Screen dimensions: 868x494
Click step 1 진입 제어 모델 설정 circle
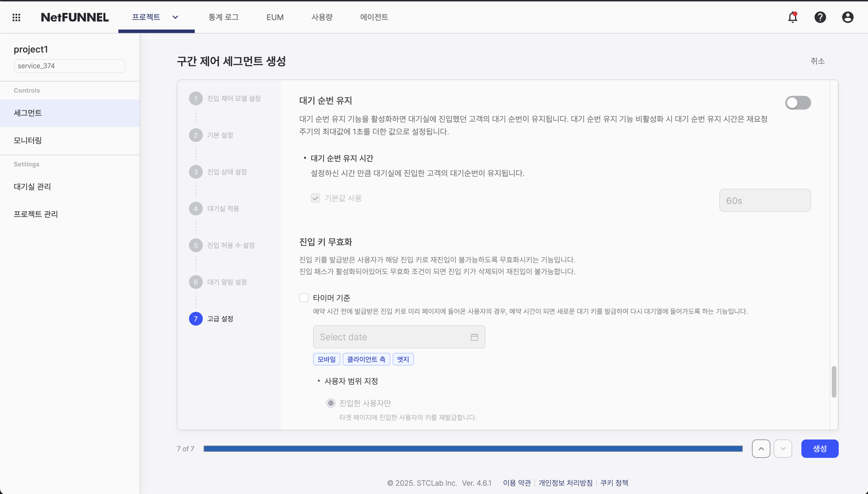196,98
